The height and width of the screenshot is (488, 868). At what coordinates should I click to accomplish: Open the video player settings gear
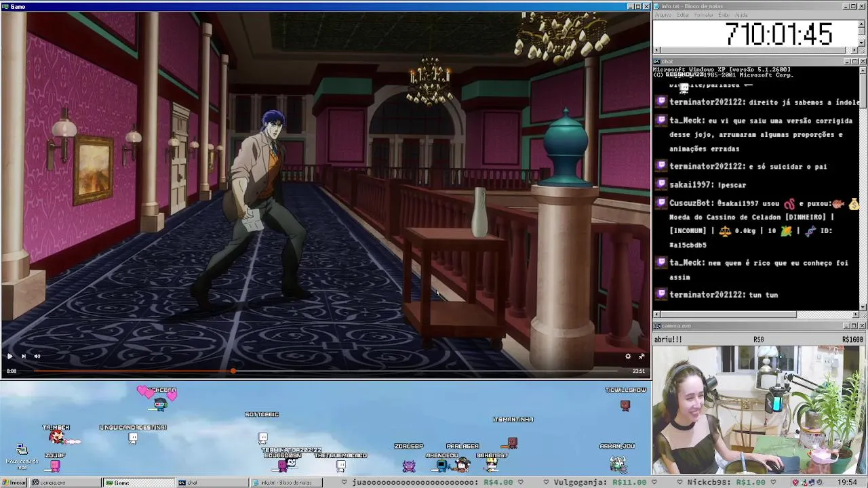tap(628, 356)
